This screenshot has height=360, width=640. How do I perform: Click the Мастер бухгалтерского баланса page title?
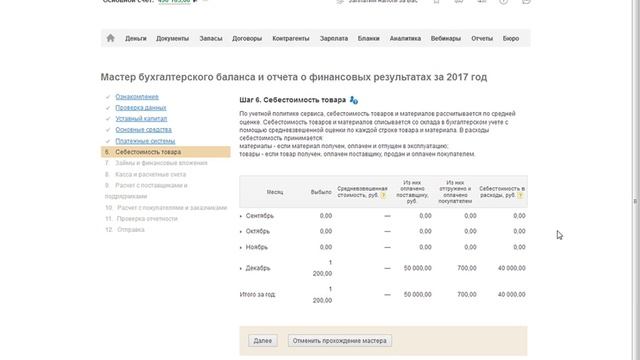click(x=293, y=77)
